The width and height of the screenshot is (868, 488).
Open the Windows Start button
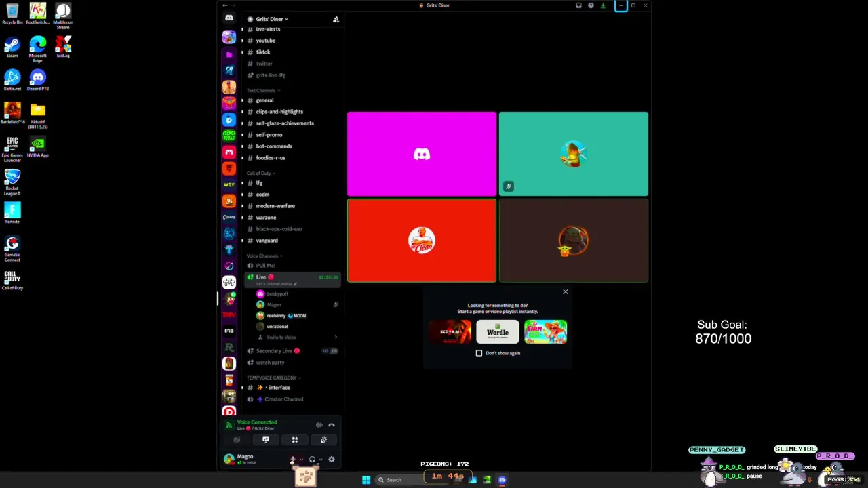pos(366,480)
